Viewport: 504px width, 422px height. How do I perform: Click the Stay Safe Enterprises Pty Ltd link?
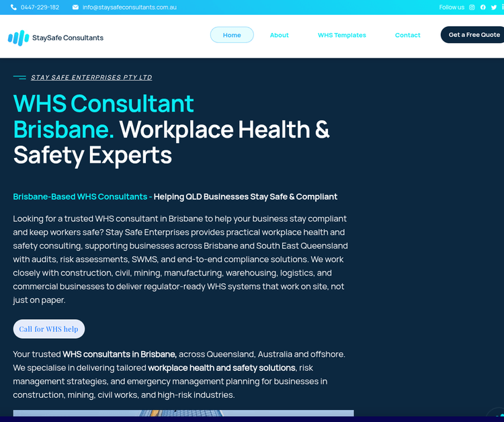click(91, 77)
